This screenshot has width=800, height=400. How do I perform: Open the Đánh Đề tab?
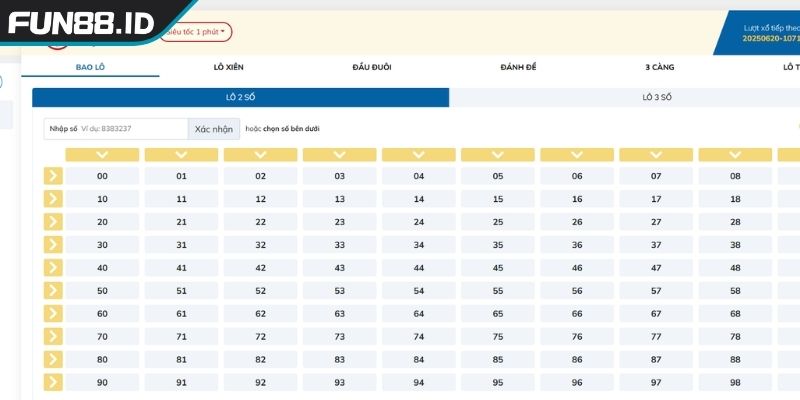tap(518, 67)
